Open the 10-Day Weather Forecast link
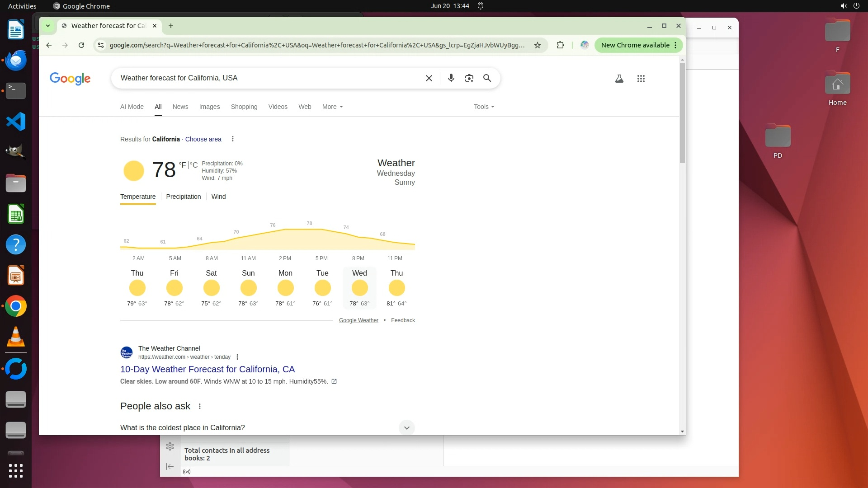 (x=207, y=369)
